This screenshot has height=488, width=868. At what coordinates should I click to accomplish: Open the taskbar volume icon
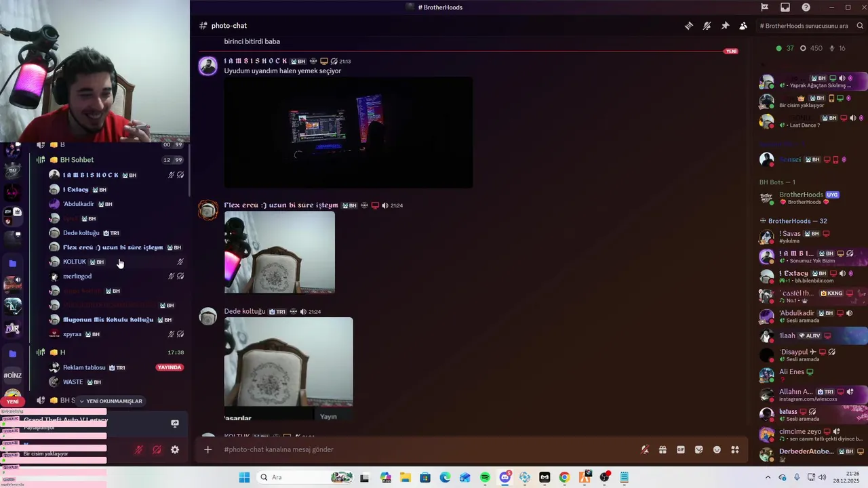(823, 477)
